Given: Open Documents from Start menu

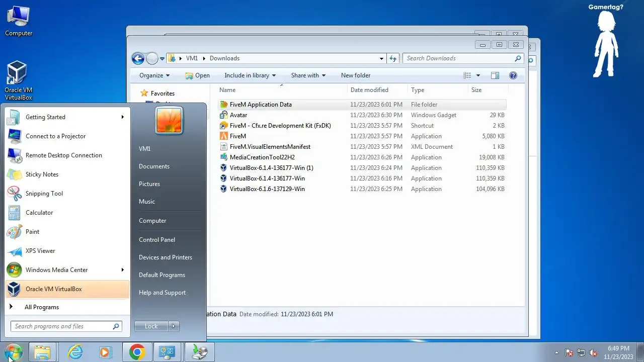Looking at the screenshot, I should (x=154, y=166).
